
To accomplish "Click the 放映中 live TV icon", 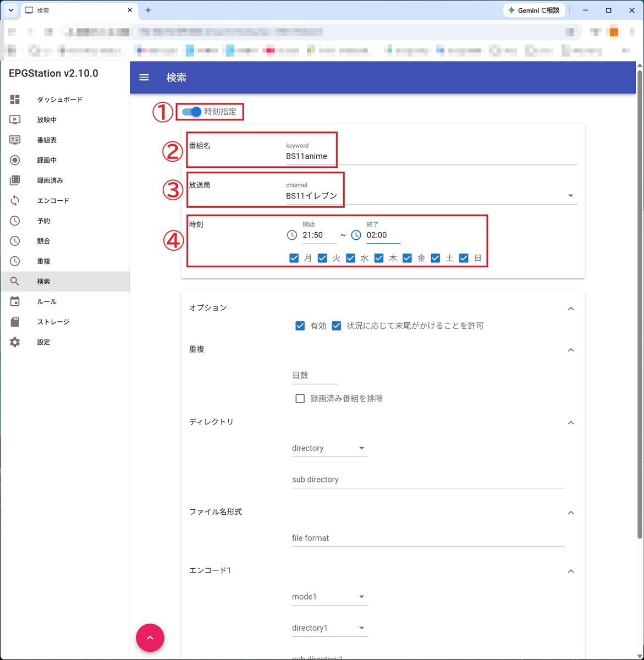I will (15, 120).
